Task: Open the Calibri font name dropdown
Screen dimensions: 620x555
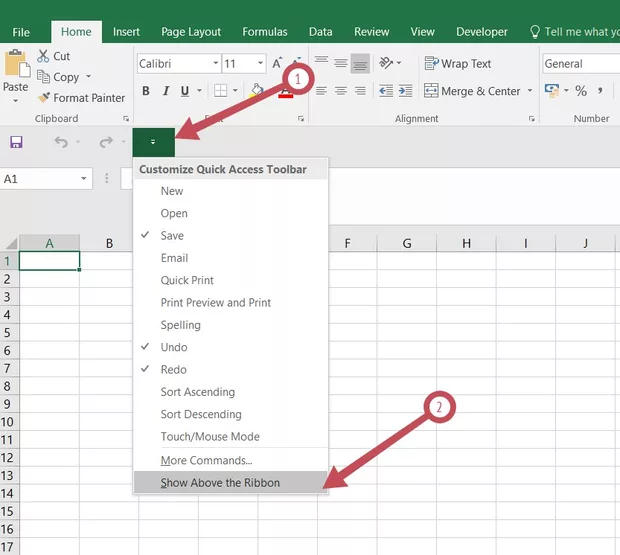Action: (x=214, y=64)
